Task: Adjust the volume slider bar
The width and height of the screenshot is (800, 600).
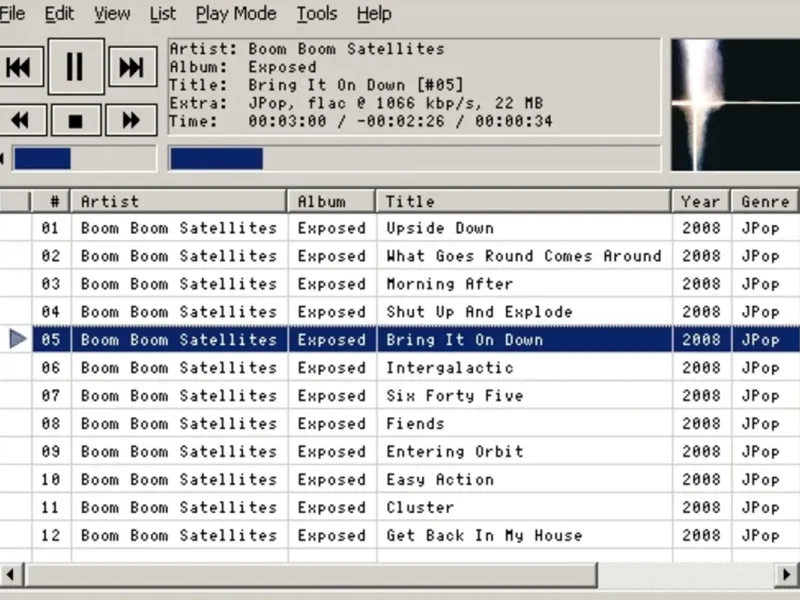Action: (x=85, y=159)
